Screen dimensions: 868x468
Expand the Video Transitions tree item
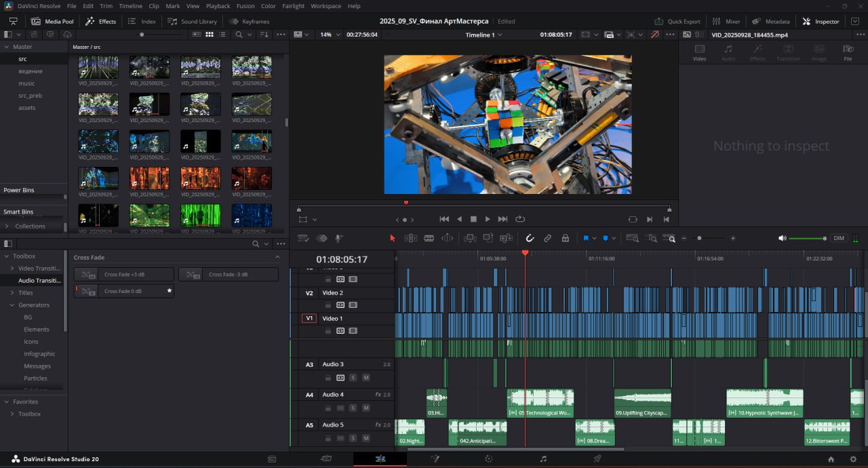pyautogui.click(x=12, y=269)
